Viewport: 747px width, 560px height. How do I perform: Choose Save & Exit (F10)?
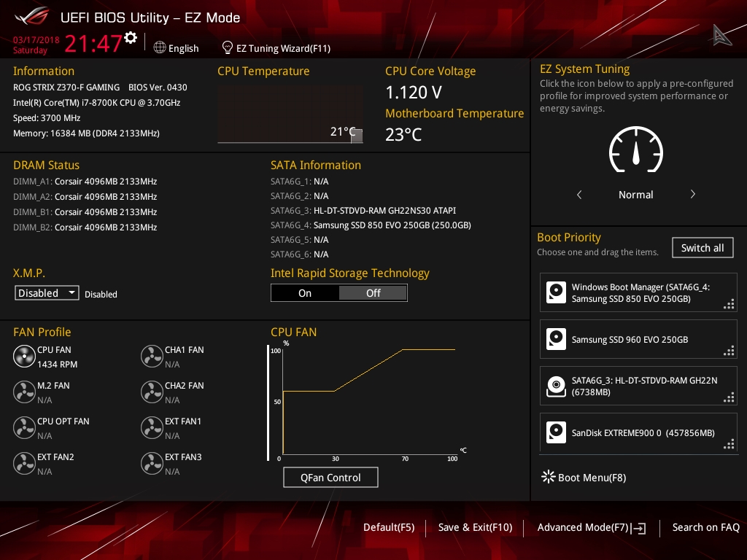pos(475,527)
